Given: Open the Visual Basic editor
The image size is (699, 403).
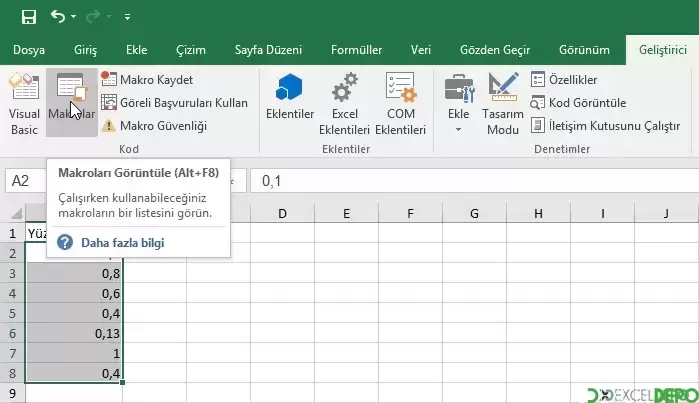Looking at the screenshot, I should click(24, 104).
